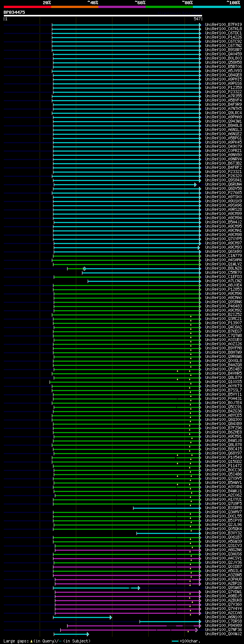Open hit UniRef100_A9CM93
The height and width of the screenshot is (644, 244).
[x=223, y=247]
